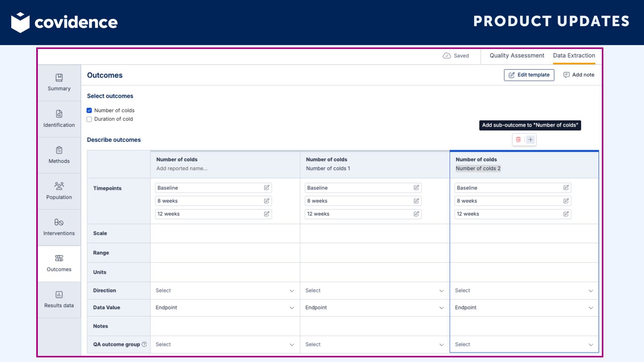The height and width of the screenshot is (362, 644).
Task: Click the plus icon to add sub-outcome
Action: tap(530, 140)
